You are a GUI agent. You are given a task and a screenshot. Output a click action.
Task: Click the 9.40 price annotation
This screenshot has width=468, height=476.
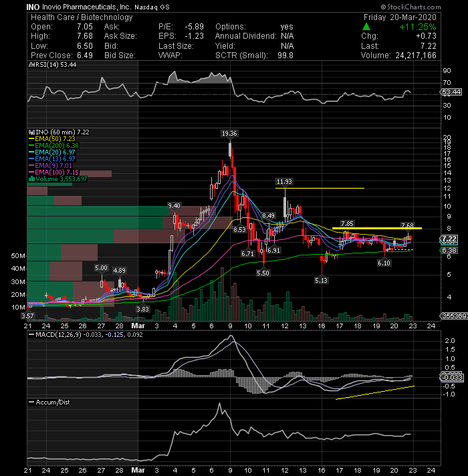[174, 205]
